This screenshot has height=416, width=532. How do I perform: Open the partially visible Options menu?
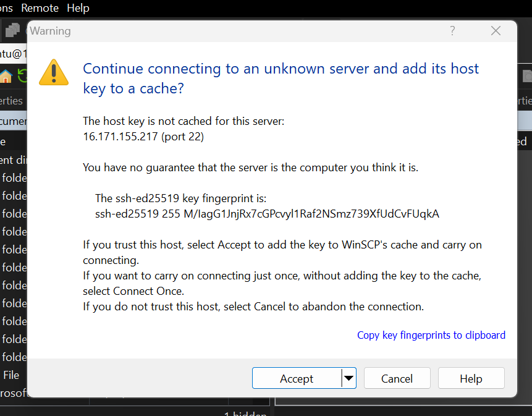6,8
